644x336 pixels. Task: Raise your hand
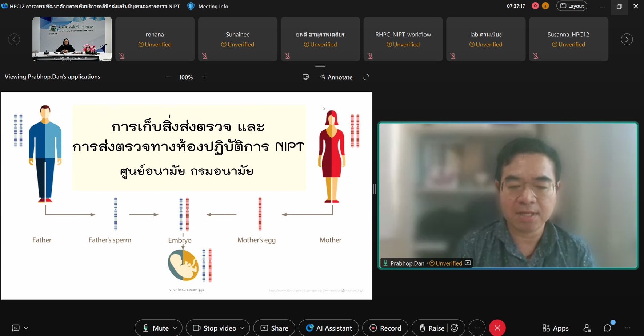pos(432,328)
